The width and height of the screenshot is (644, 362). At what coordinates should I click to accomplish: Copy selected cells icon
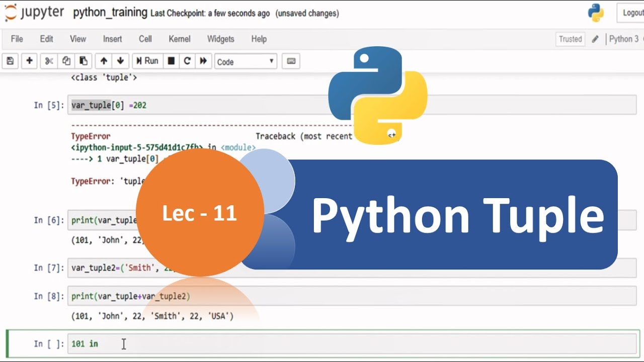(66, 61)
